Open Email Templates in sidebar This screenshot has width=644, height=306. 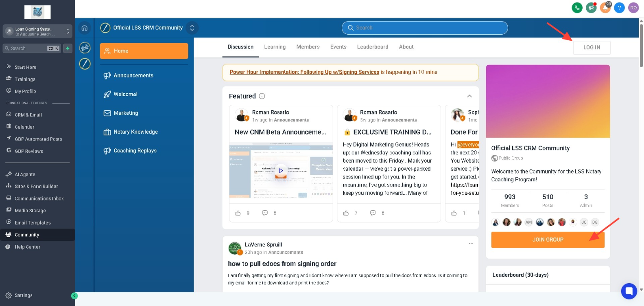[33, 223]
